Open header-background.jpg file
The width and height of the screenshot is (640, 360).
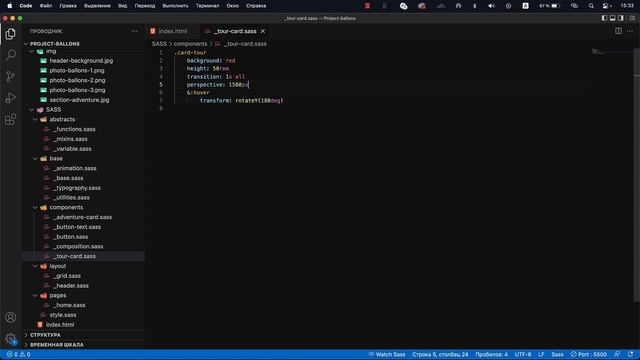81,60
